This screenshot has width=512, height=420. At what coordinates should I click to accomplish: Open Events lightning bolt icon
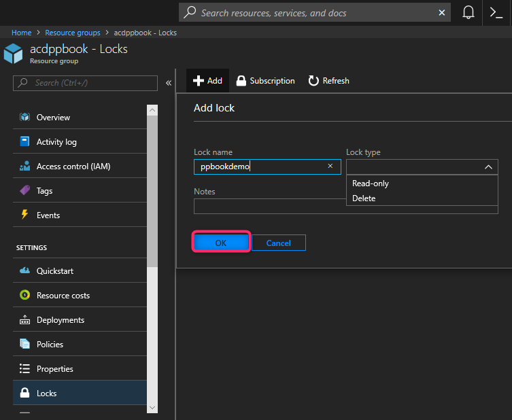[x=25, y=215]
